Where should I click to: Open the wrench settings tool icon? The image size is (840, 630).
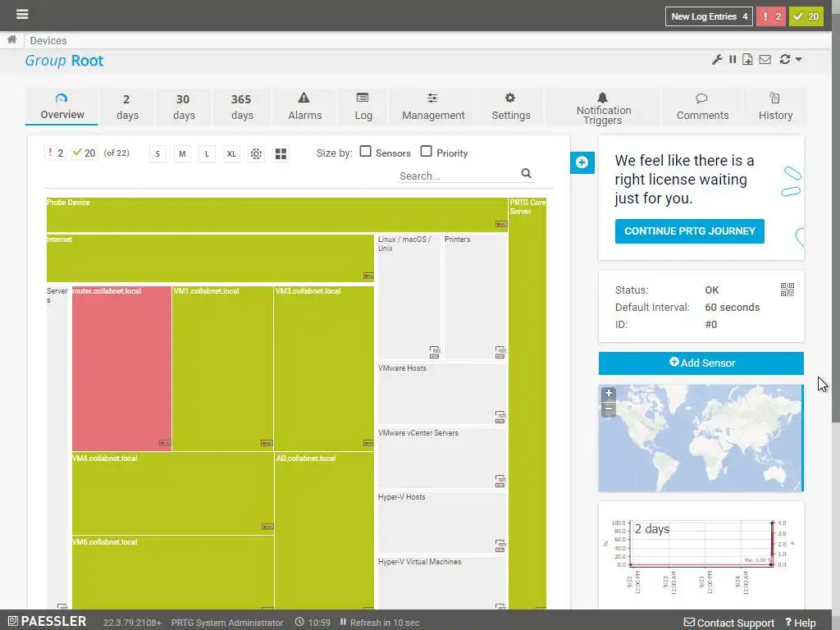(x=717, y=59)
